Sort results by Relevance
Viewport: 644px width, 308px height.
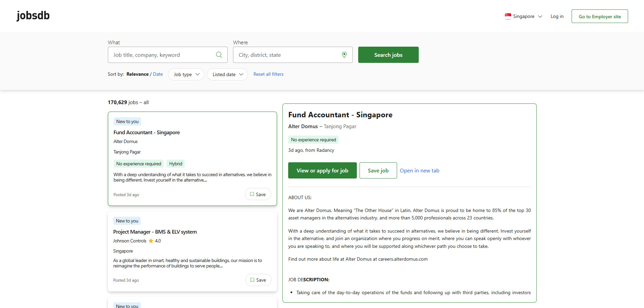pyautogui.click(x=137, y=74)
